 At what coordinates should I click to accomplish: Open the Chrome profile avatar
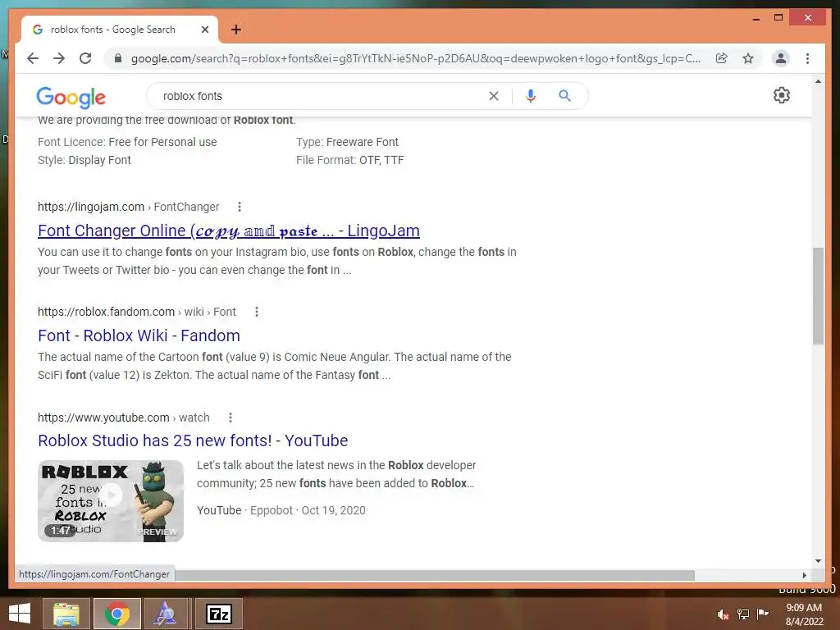point(781,58)
